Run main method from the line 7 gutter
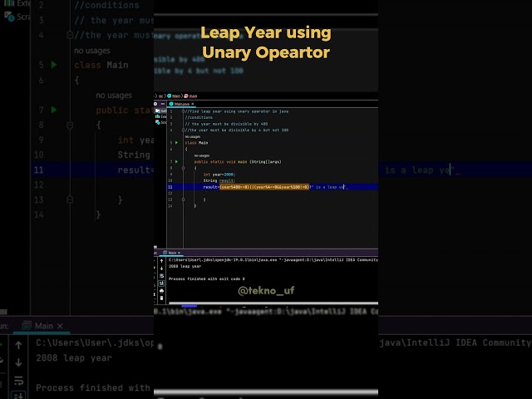532x399 pixels. 176,162
